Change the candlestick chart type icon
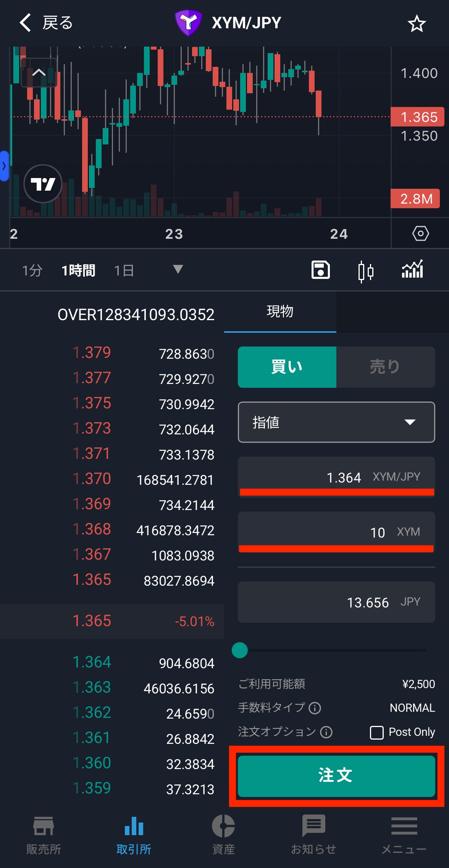The width and height of the screenshot is (449, 868). click(366, 271)
